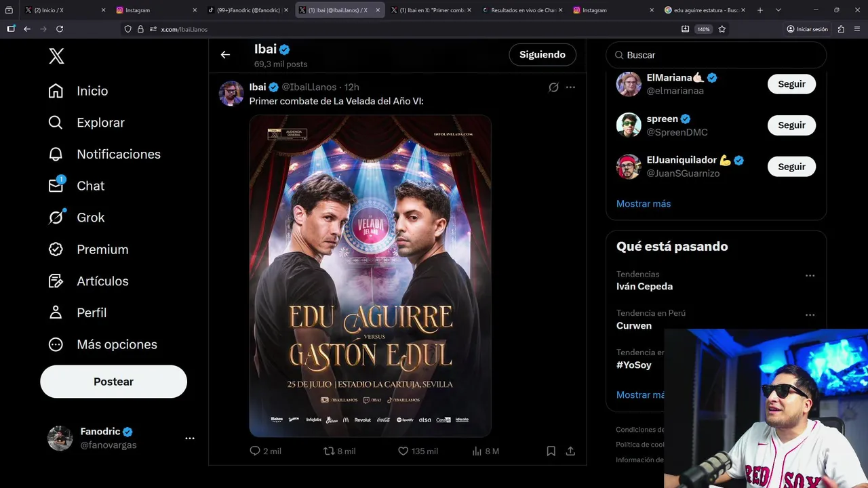Screen dimensions: 868x488
Task: Click the Siguiendo button
Action: point(542,55)
